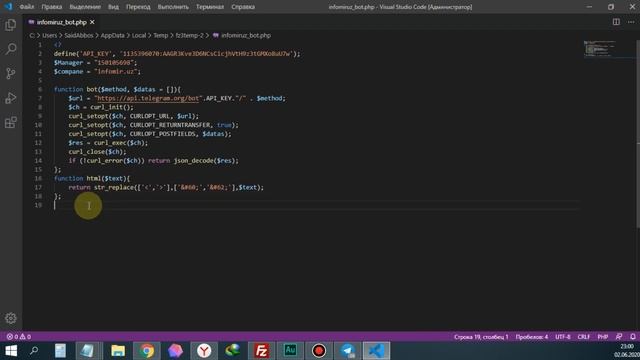The image size is (640, 360).
Task: Open the Extensions view
Action: 11,122
